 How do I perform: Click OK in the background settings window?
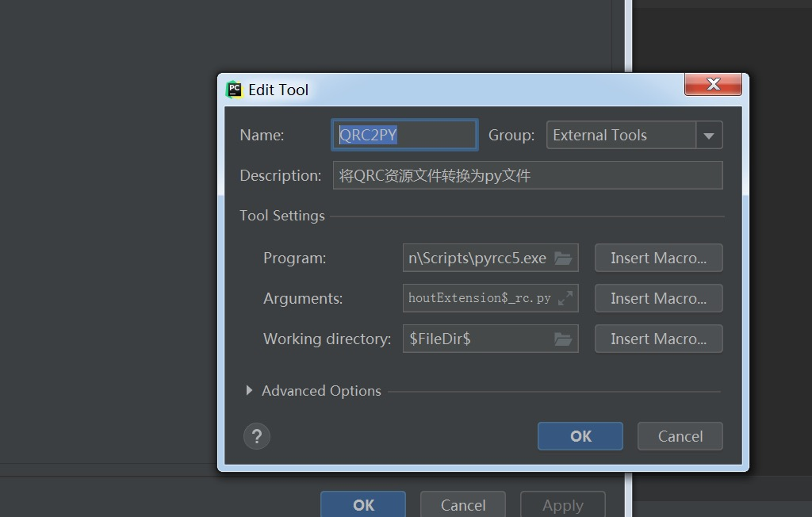click(363, 504)
